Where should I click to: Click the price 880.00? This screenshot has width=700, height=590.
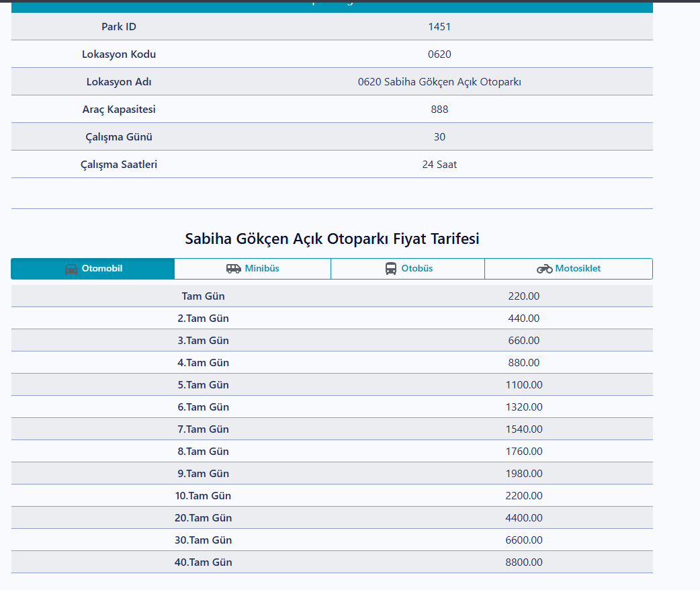click(x=524, y=363)
